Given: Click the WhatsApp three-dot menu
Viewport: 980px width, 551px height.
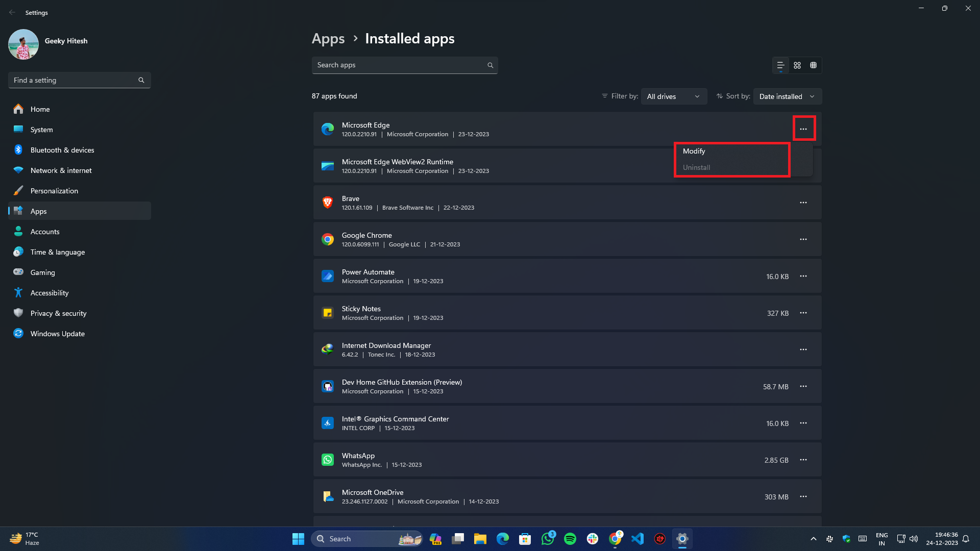Looking at the screenshot, I should tap(803, 460).
